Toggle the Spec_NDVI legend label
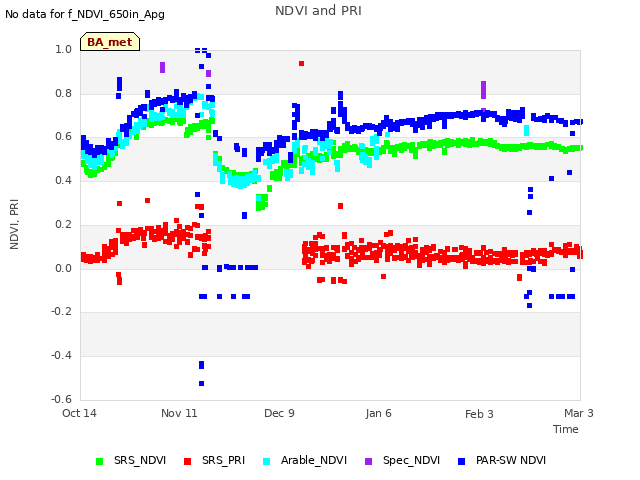Image resolution: width=640 pixels, height=480 pixels. coord(411,460)
